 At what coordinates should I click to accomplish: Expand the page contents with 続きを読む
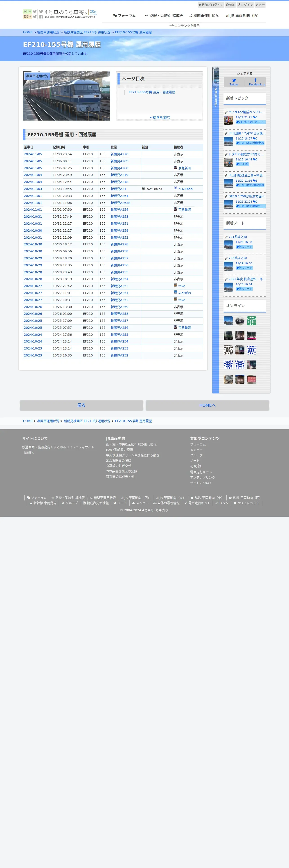tap(160, 117)
